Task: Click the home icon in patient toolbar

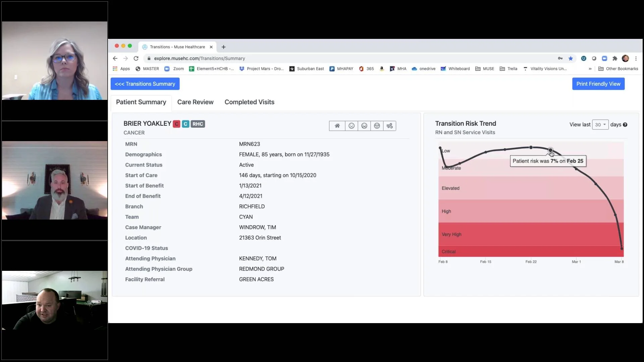Action: 337,126
